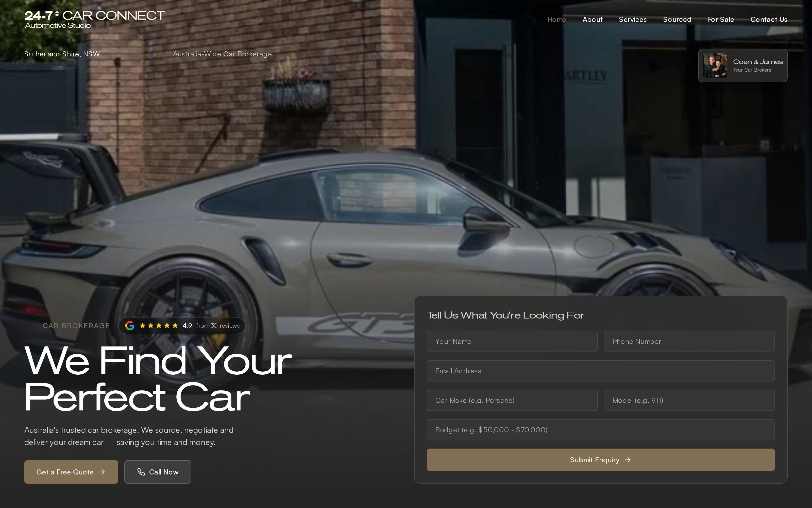This screenshot has width=812, height=508.
Task: Open the Home nav item
Action: pyautogui.click(x=557, y=20)
